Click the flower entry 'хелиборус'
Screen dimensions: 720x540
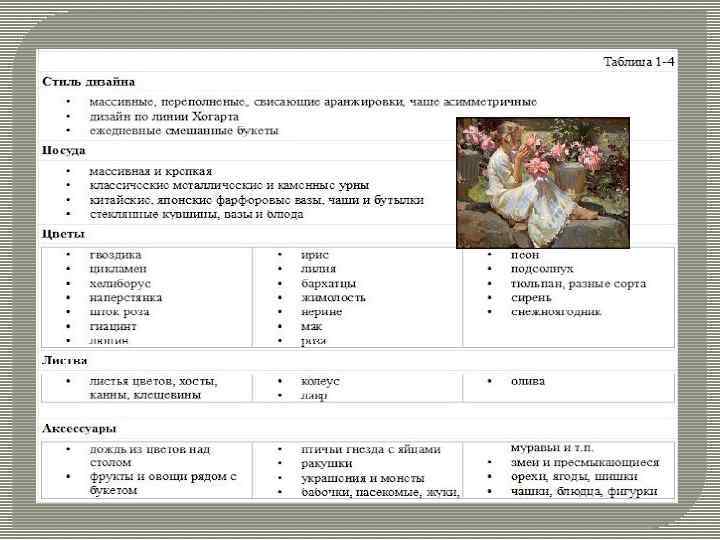pos(120,284)
